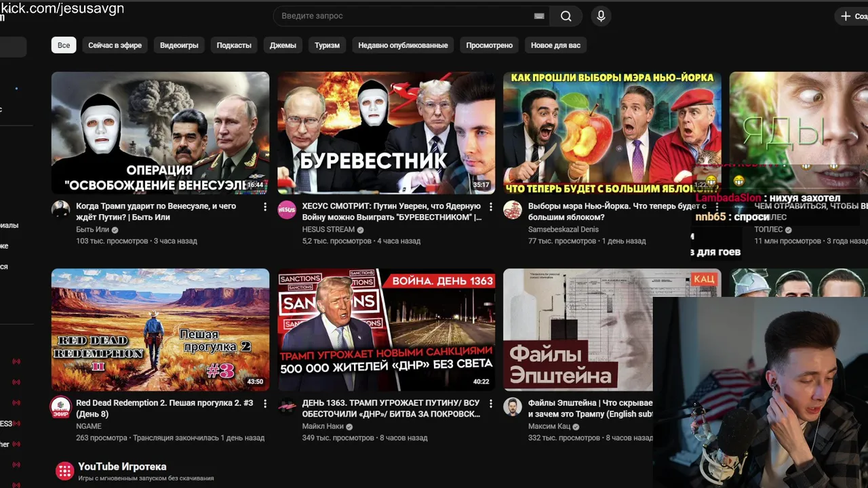The image size is (868, 488).
Task: Open NGAME channel avatar
Action: (61, 406)
